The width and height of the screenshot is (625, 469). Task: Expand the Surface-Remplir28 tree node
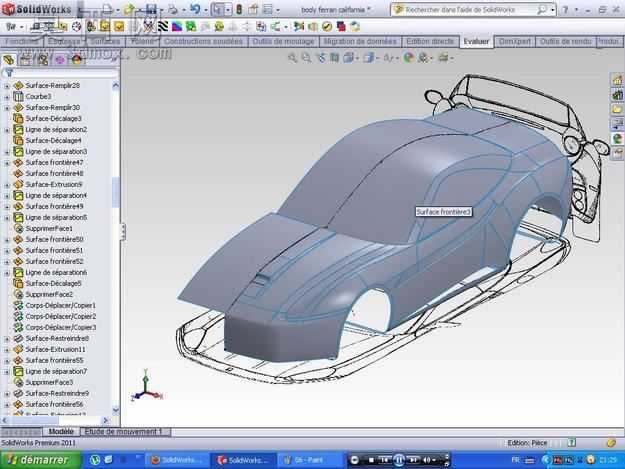[x=6, y=86]
